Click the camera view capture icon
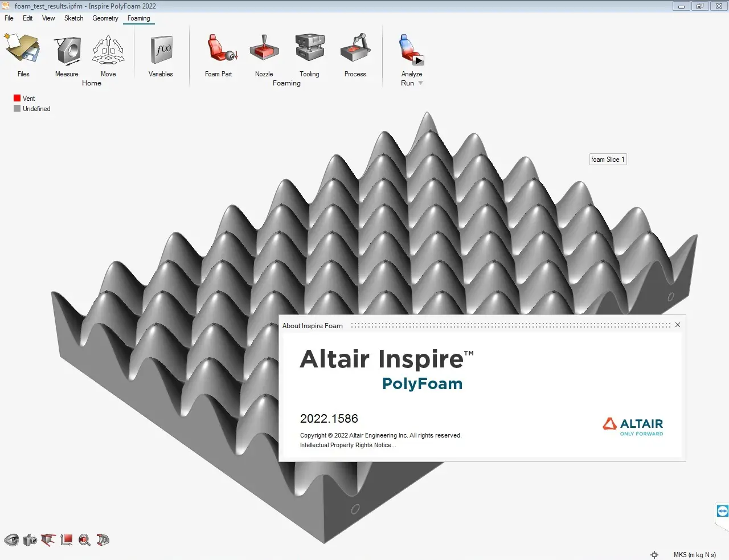729x560 pixels. [x=30, y=539]
